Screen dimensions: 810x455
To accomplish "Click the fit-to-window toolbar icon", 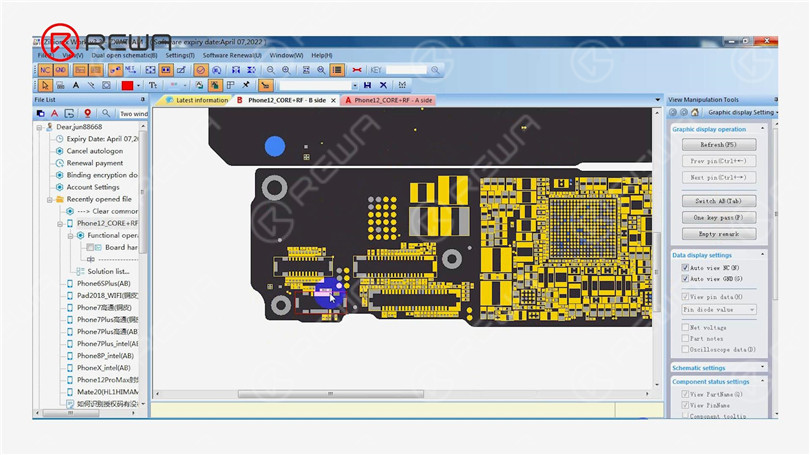I will click(x=150, y=70).
